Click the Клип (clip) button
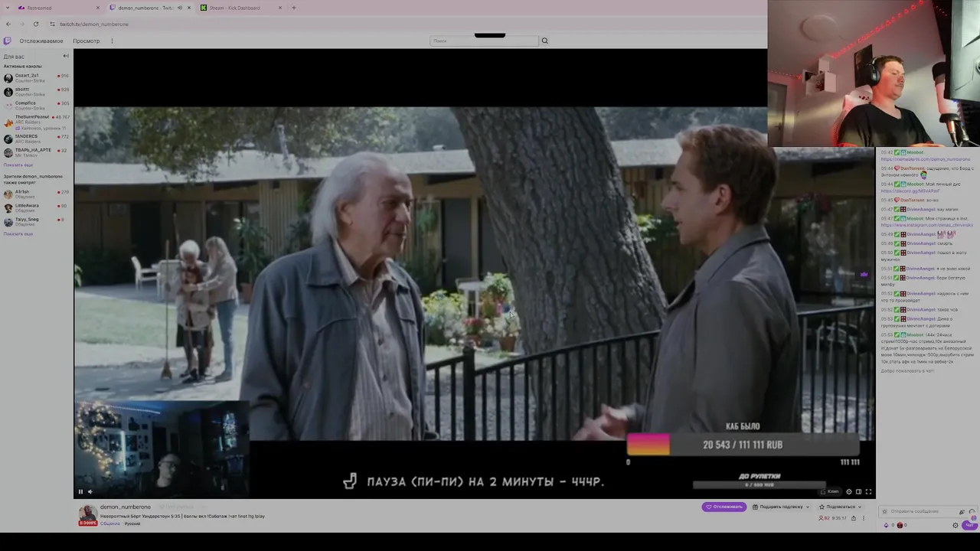The width and height of the screenshot is (980, 551). [830, 491]
